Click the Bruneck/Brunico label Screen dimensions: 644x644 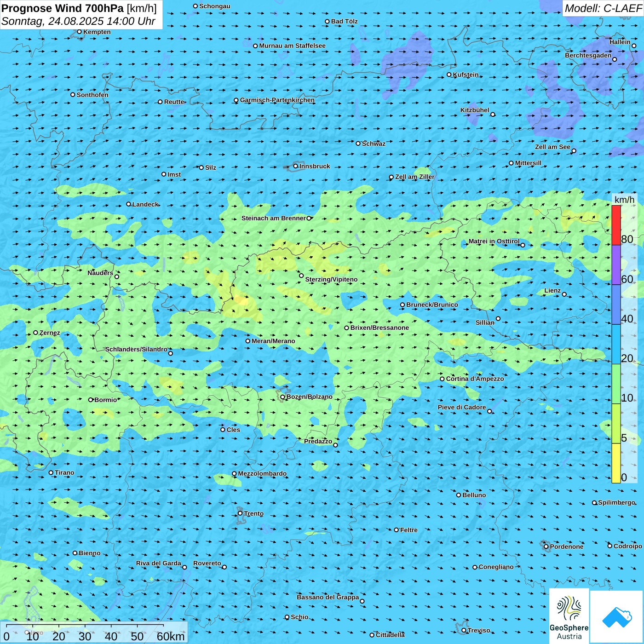click(x=432, y=305)
